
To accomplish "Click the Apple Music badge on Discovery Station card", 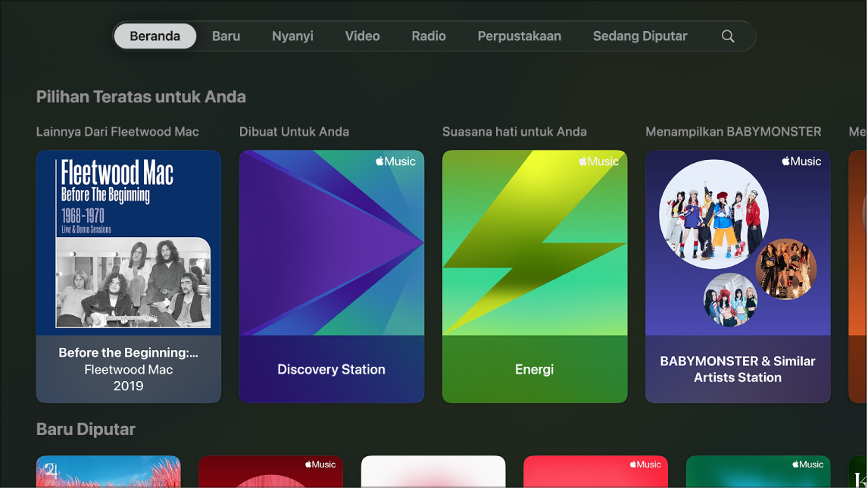I will pyautogui.click(x=395, y=161).
